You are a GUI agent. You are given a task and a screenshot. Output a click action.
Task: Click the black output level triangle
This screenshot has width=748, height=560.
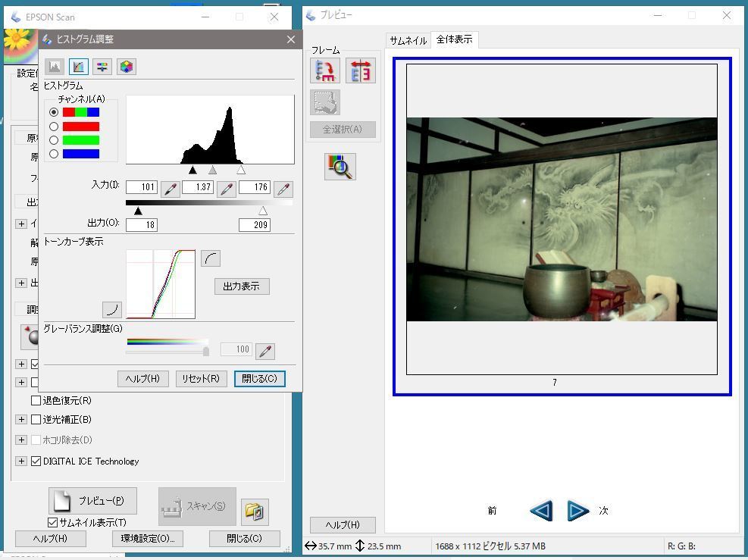(138, 211)
